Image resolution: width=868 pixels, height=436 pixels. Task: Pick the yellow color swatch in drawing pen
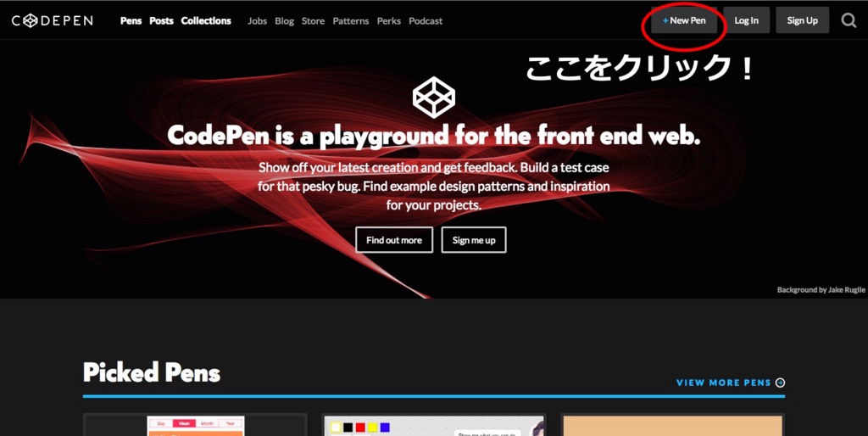click(x=373, y=428)
